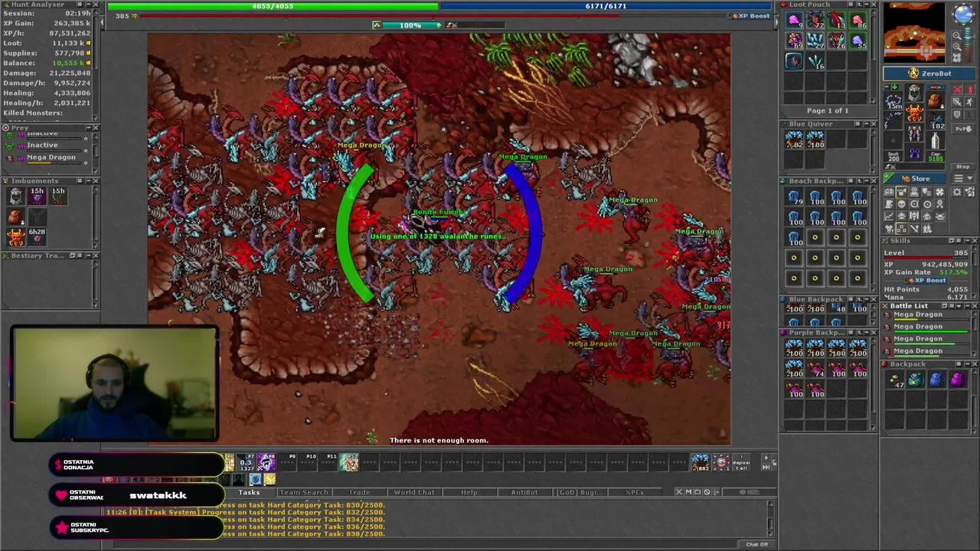Screen dimensions: 980x551
Task: Click the PvP mode button
Action: click(963, 129)
